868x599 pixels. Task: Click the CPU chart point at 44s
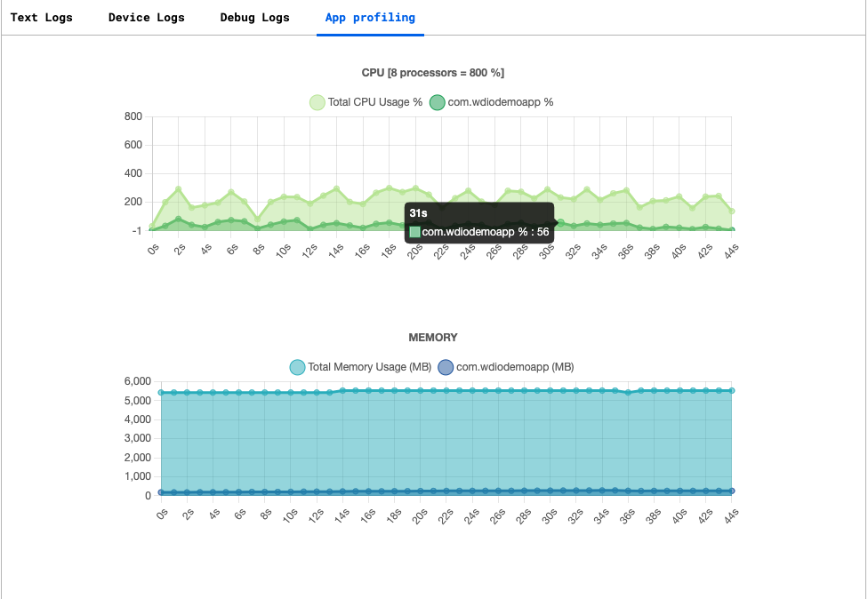click(x=732, y=212)
